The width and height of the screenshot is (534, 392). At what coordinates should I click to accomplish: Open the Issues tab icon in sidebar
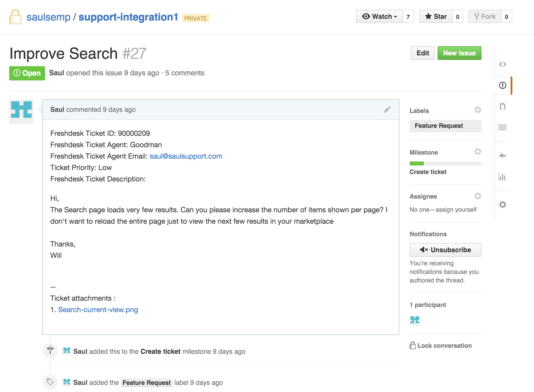tap(502, 85)
